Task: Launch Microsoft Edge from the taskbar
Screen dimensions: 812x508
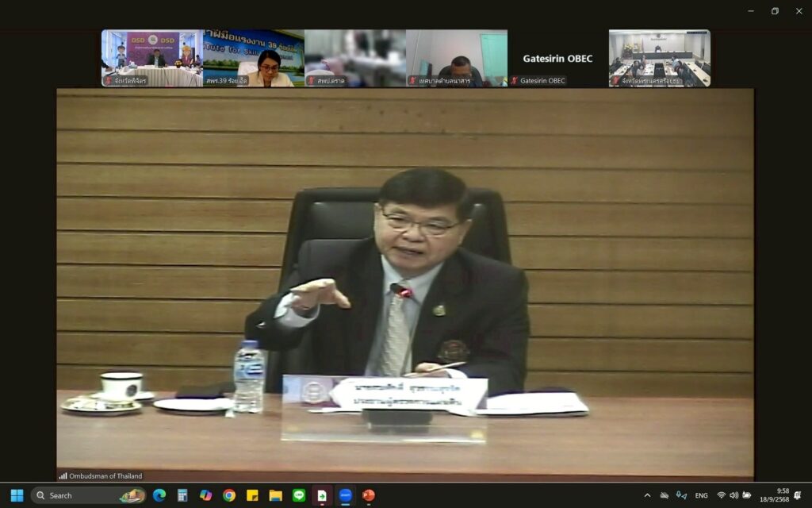Action: point(159,495)
